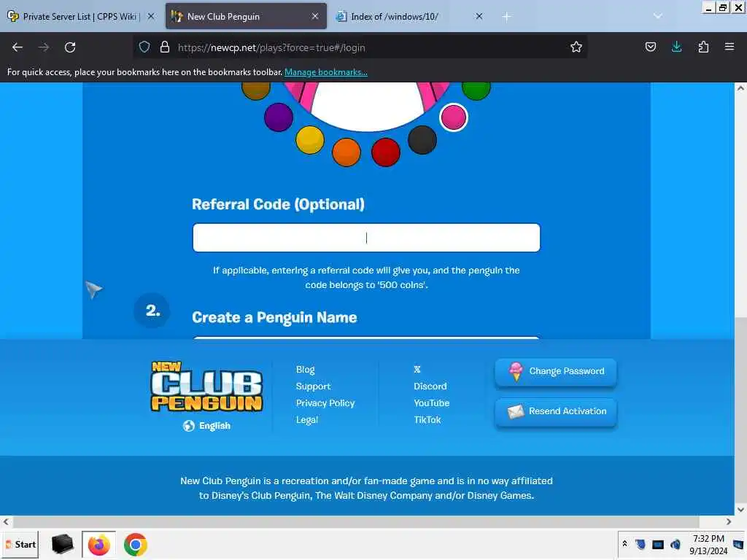Open the Firefox hamburger menu

(x=729, y=47)
